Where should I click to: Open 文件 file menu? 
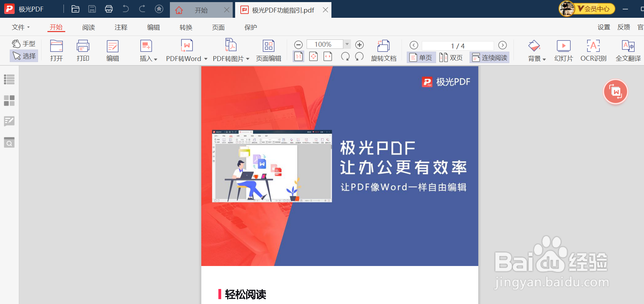[x=21, y=27]
